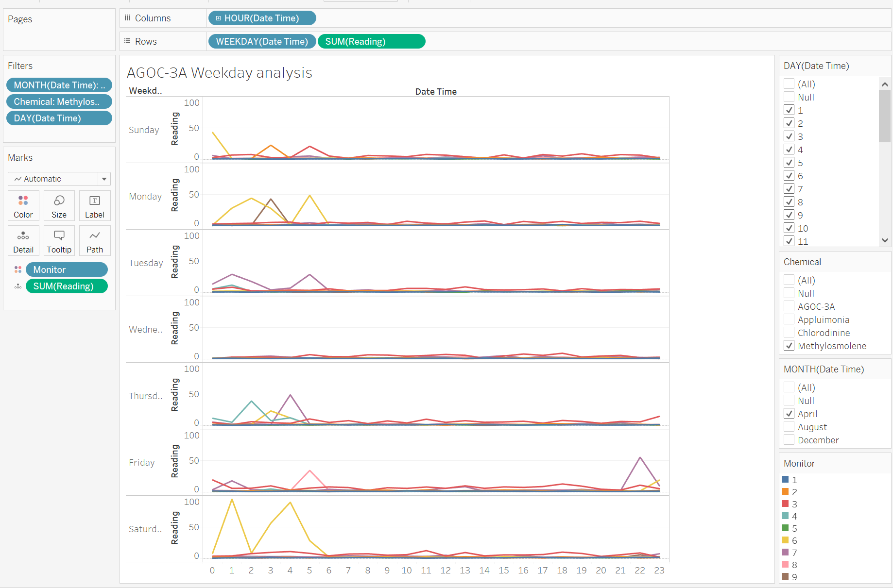Select Monitor 3 red legend swatch

pos(785,504)
